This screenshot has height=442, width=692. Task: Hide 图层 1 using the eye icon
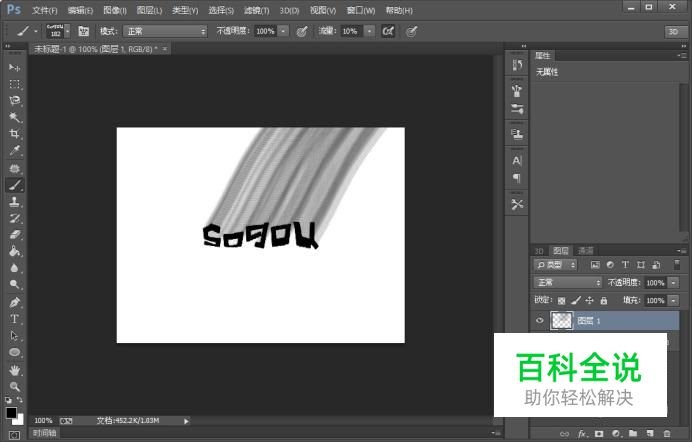(x=540, y=321)
